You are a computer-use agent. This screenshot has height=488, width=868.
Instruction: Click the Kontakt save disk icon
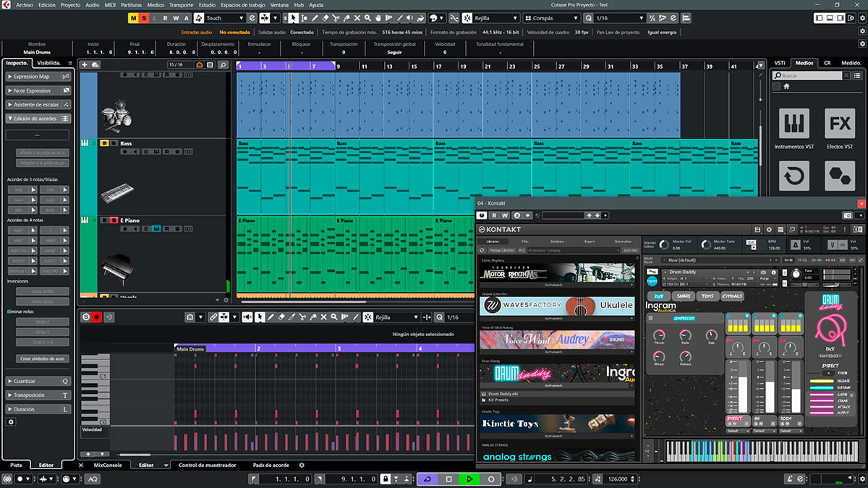point(757,229)
